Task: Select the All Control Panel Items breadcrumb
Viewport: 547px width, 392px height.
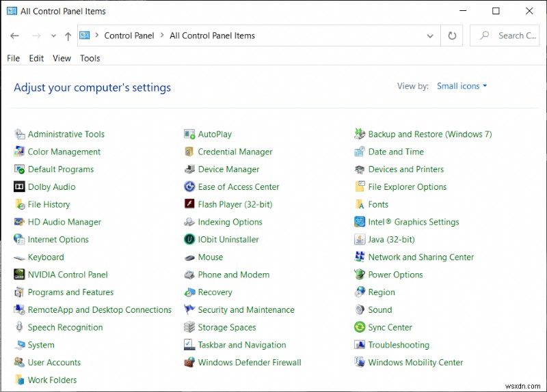Action: click(212, 36)
